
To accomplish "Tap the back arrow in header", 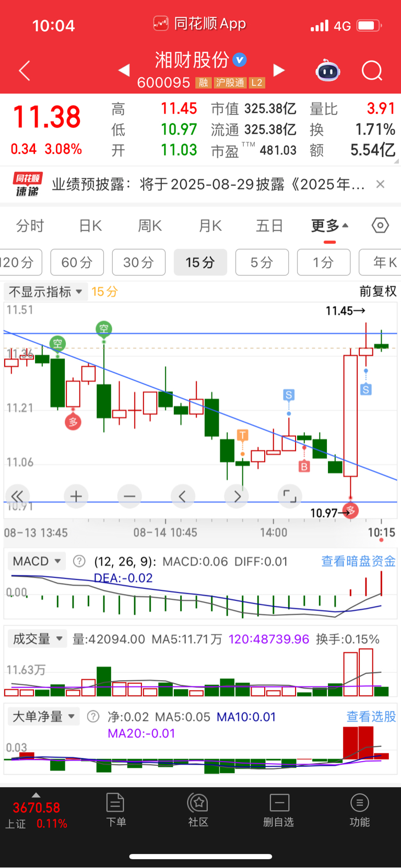I will (25, 70).
